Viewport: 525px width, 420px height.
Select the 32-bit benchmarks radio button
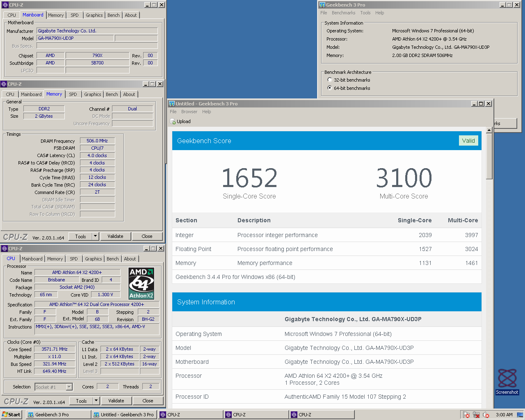(330, 80)
